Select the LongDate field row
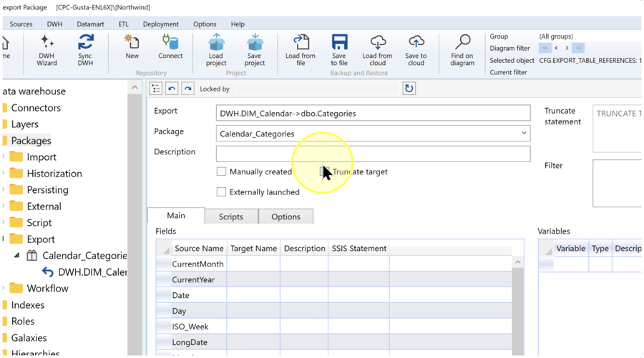Image resolution: width=644 pixels, height=358 pixels. 334,342
